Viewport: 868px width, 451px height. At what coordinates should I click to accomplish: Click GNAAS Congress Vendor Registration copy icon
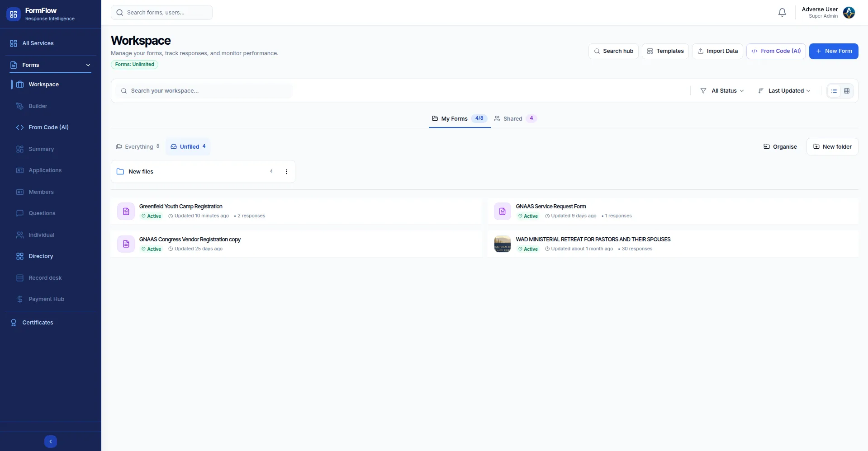(126, 244)
